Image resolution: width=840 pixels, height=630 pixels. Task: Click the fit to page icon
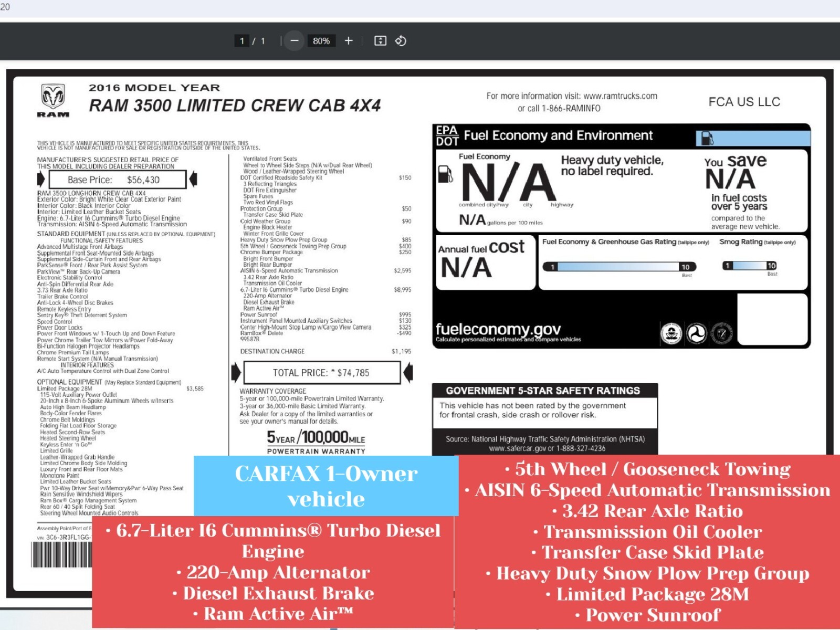point(380,41)
